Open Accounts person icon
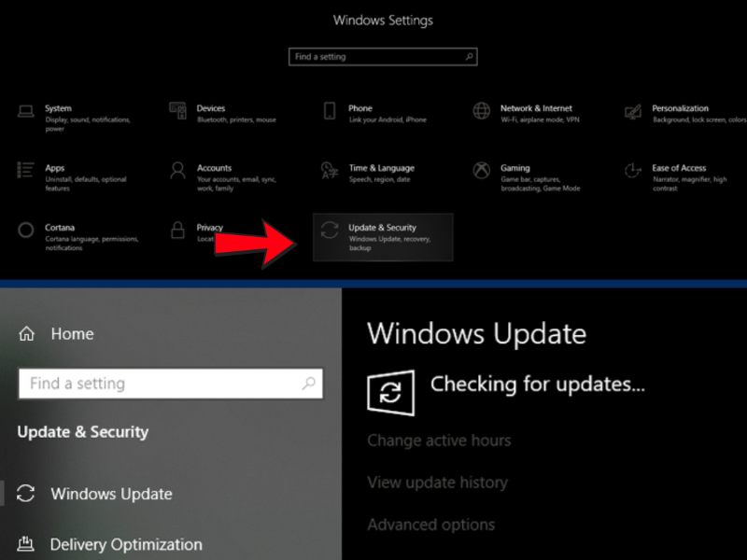Image resolution: width=747 pixels, height=560 pixels. point(177,171)
